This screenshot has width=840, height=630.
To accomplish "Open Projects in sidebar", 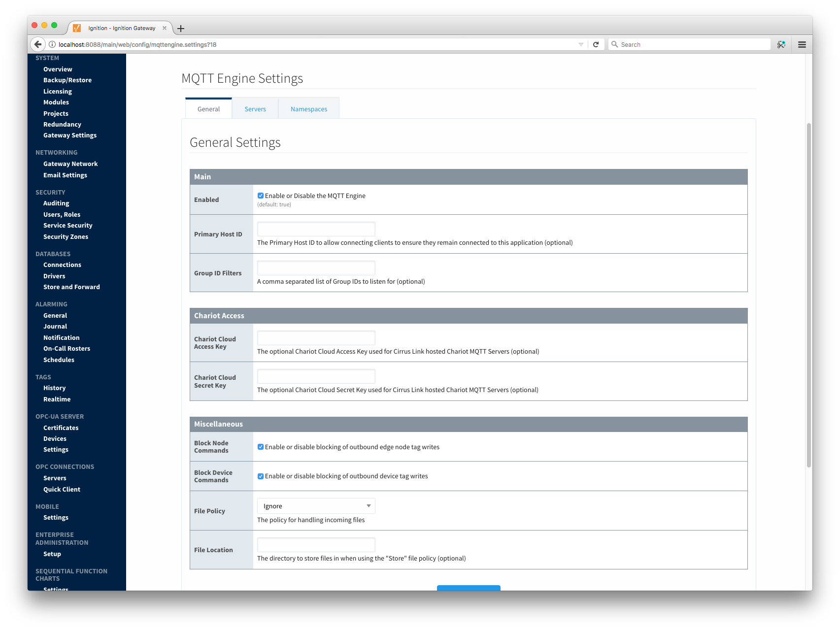I will point(56,114).
